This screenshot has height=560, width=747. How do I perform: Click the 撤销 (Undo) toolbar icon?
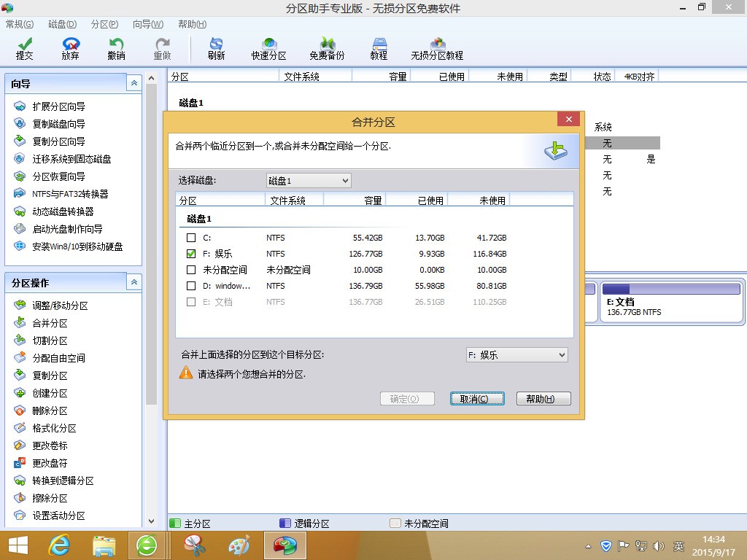(116, 49)
